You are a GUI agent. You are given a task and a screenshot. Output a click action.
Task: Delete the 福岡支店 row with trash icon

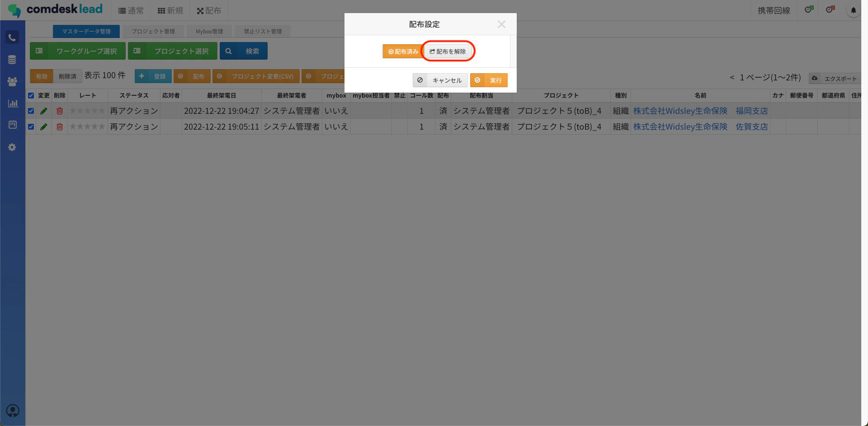pos(60,111)
